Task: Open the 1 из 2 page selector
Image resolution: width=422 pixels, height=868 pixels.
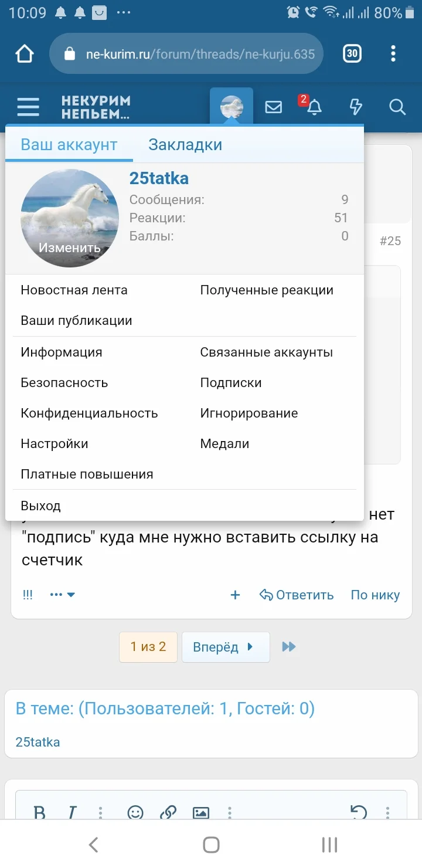Action: [x=148, y=647]
